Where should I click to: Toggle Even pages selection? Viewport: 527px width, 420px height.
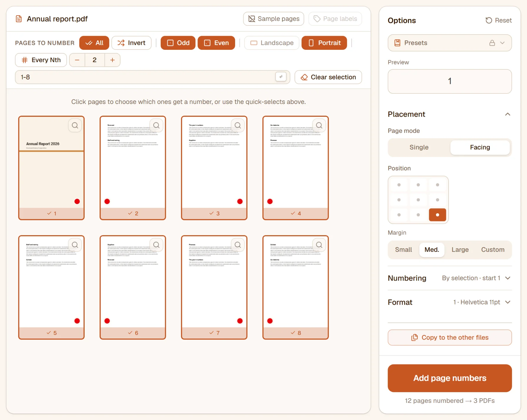[216, 43]
